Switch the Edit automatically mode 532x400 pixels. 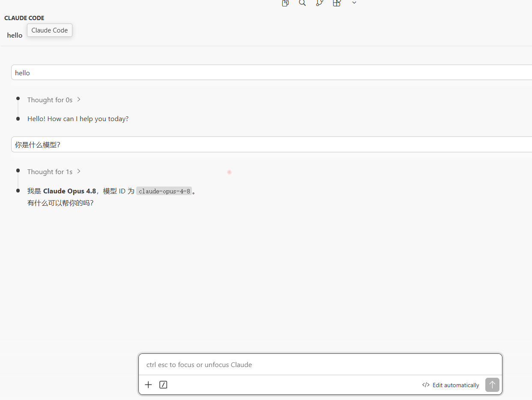(451, 385)
